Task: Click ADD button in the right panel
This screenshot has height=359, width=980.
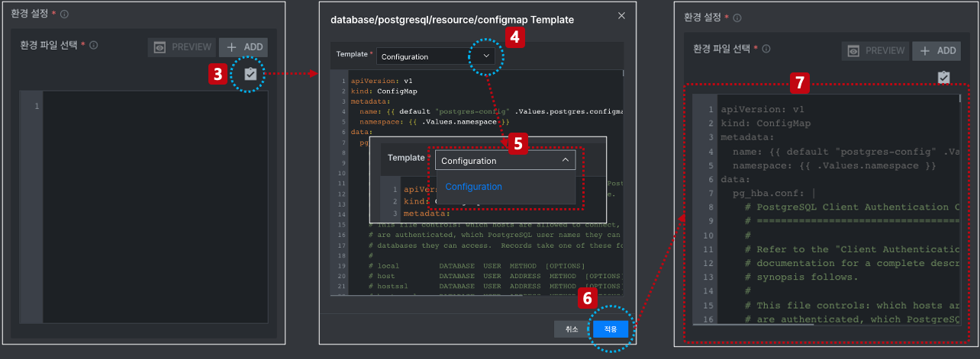Action: tap(937, 51)
